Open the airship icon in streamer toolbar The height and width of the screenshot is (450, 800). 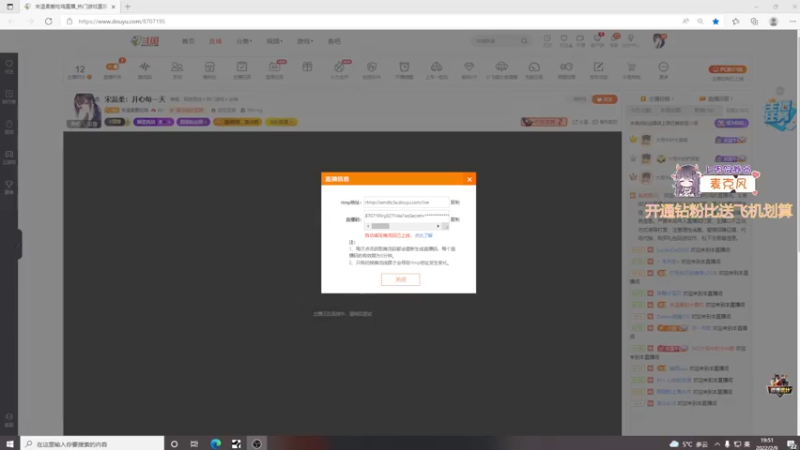pyautogui.click(x=502, y=67)
